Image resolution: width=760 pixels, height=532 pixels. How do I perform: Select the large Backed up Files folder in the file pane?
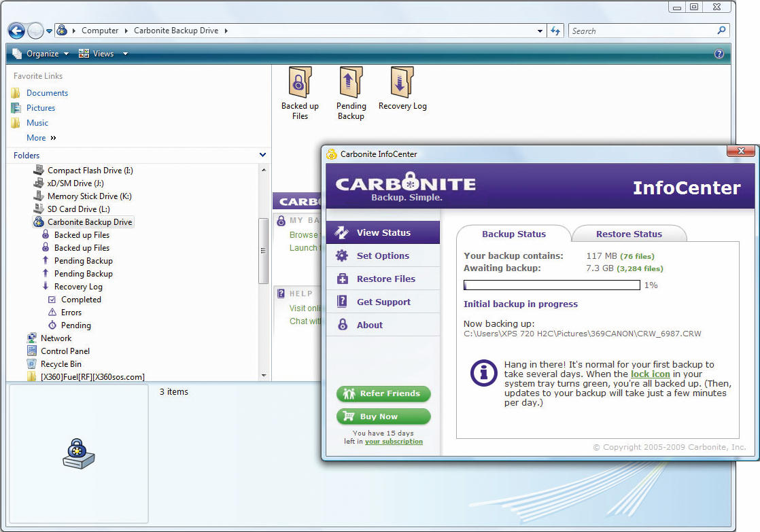click(x=300, y=94)
